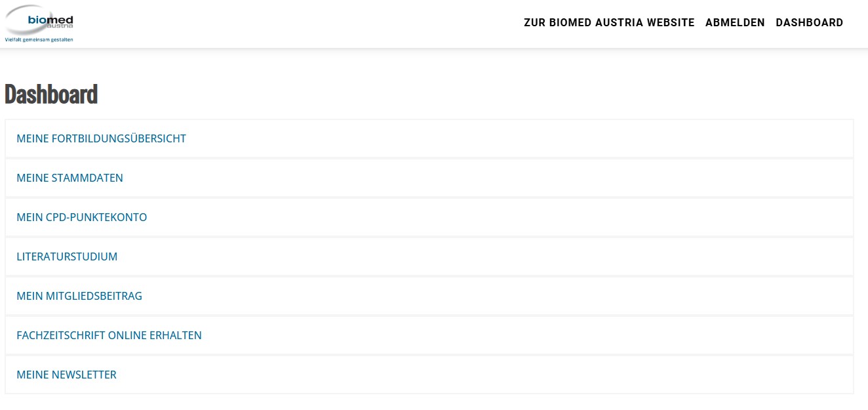Open Meine Newsletter link
The width and height of the screenshot is (868, 410).
[x=66, y=375]
